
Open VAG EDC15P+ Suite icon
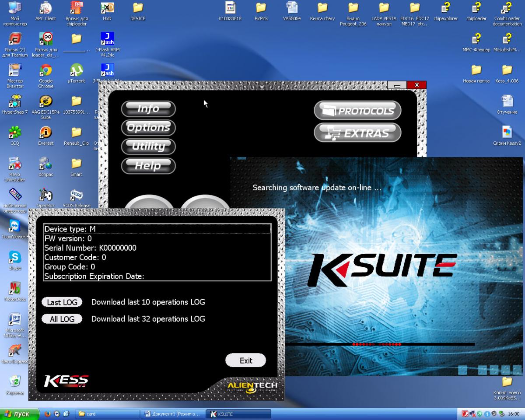pyautogui.click(x=45, y=107)
